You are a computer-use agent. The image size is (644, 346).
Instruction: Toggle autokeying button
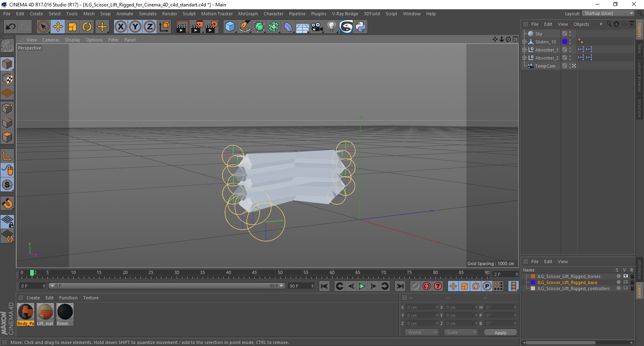[427, 286]
